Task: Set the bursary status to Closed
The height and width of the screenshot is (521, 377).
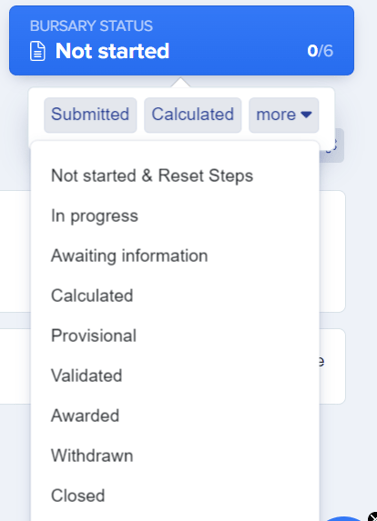Action: click(x=78, y=496)
